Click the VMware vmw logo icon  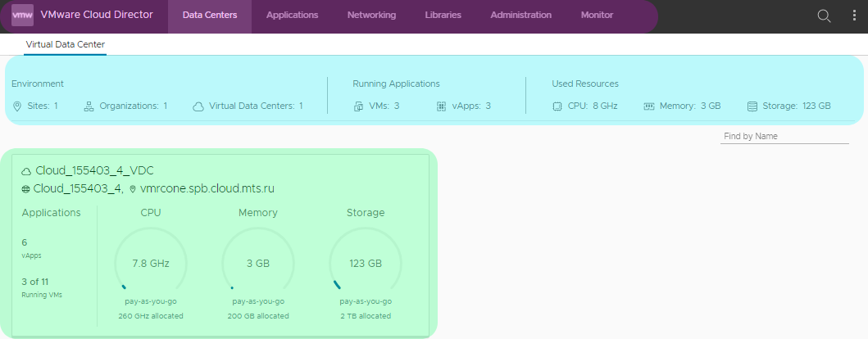point(22,15)
